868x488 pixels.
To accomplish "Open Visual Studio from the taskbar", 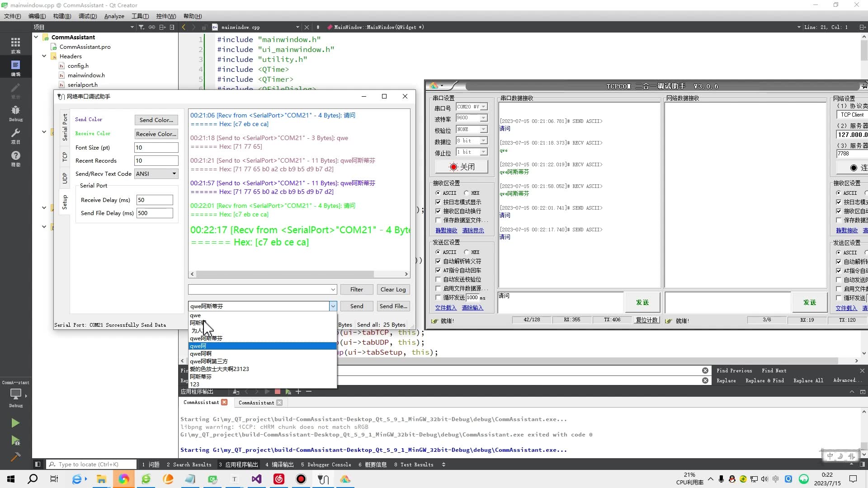I will pyautogui.click(x=256, y=479).
